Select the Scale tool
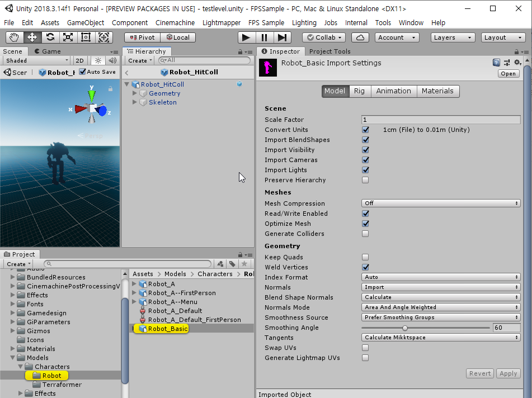Viewport: 532px width, 398px height. coord(68,37)
